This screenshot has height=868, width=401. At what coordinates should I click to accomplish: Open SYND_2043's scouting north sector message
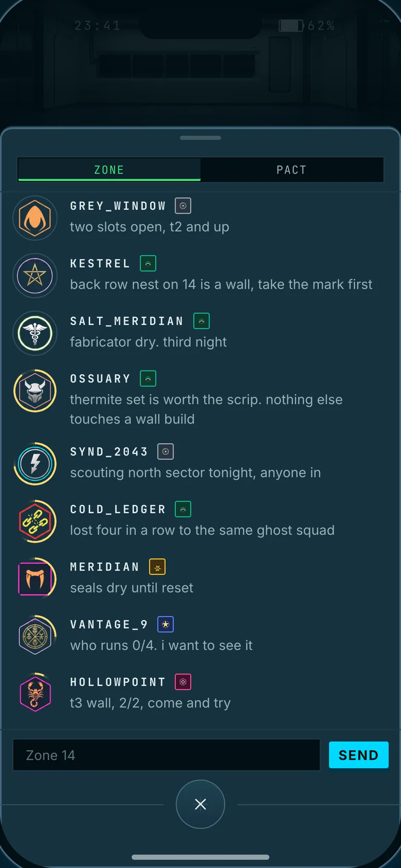(195, 473)
